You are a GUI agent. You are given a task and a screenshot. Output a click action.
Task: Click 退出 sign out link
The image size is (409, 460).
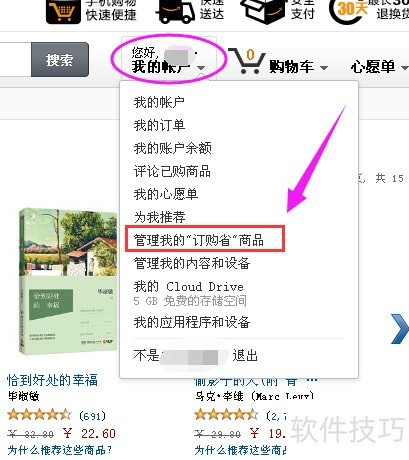pyautogui.click(x=245, y=355)
